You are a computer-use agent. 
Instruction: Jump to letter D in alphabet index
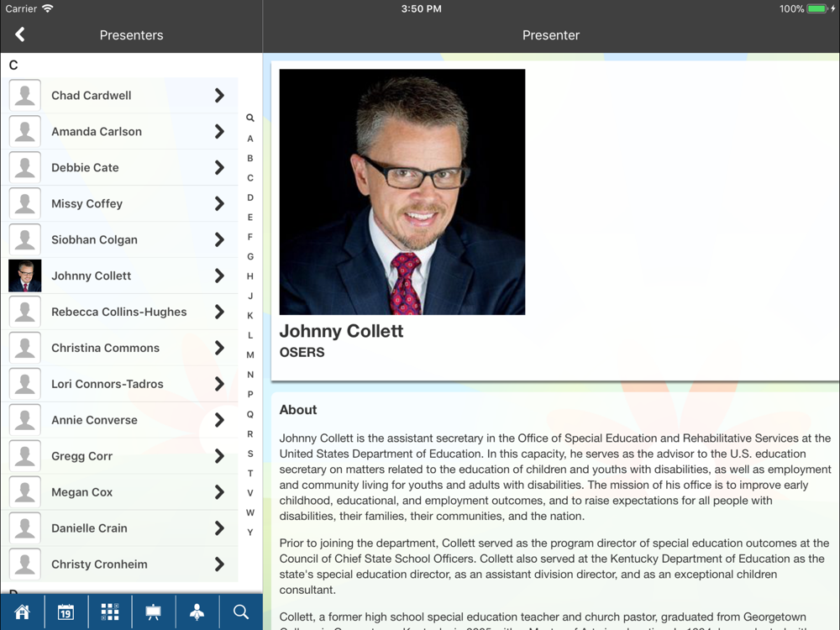[250, 197]
